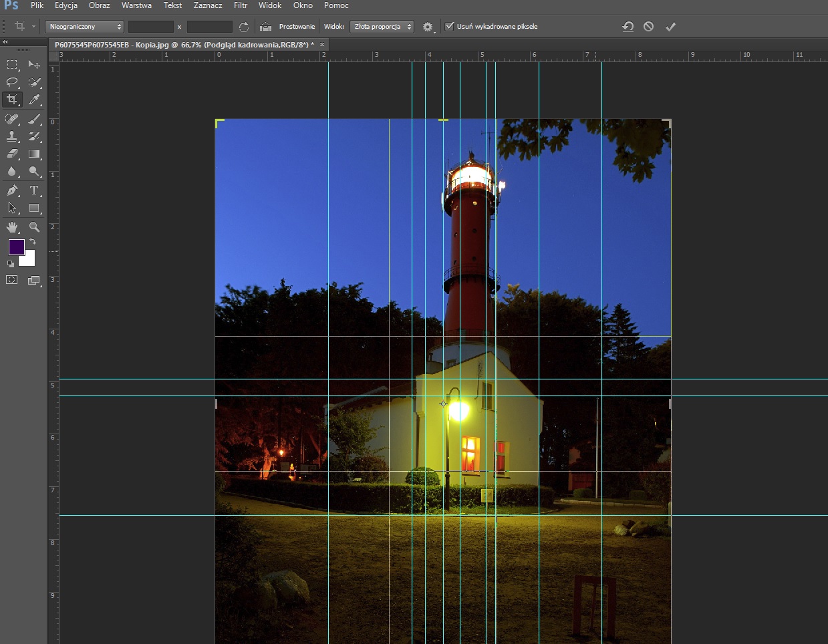Image resolution: width=828 pixels, height=644 pixels.
Task: Cancel the current crop operation
Action: [648, 27]
